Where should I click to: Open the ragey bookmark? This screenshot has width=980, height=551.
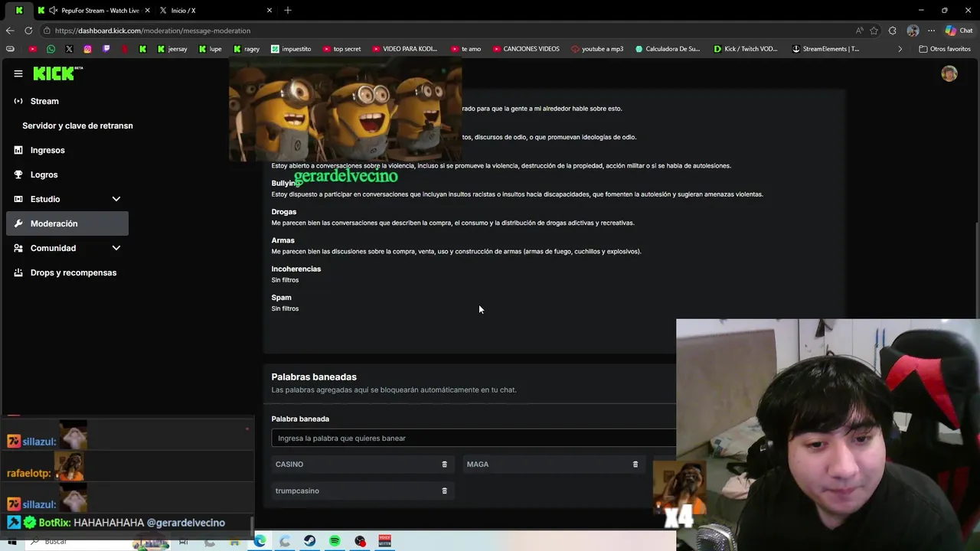pyautogui.click(x=247, y=49)
